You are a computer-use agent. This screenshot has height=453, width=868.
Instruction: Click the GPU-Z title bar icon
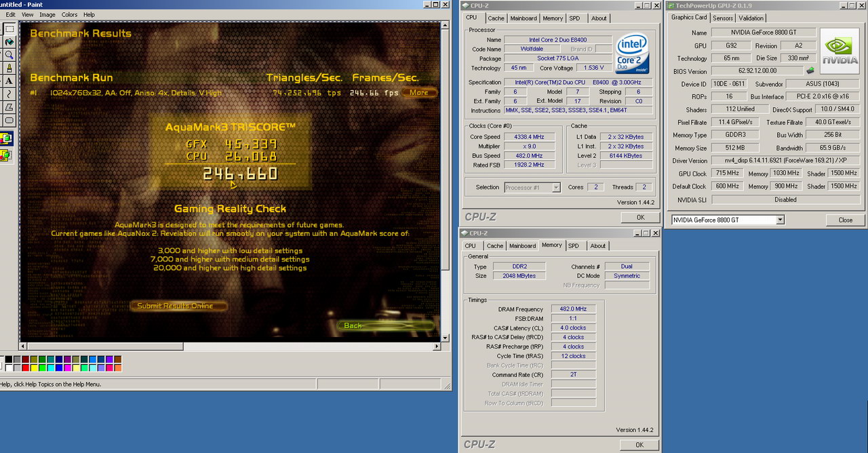(x=671, y=5)
